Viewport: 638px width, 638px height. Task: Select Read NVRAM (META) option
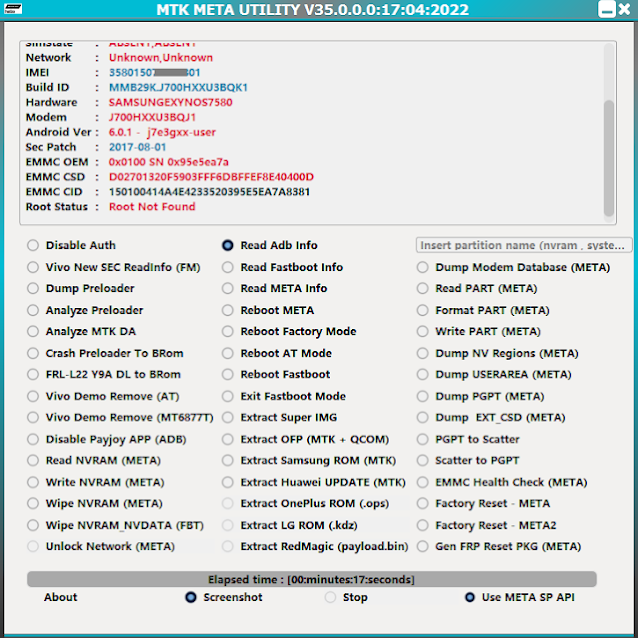[33, 461]
